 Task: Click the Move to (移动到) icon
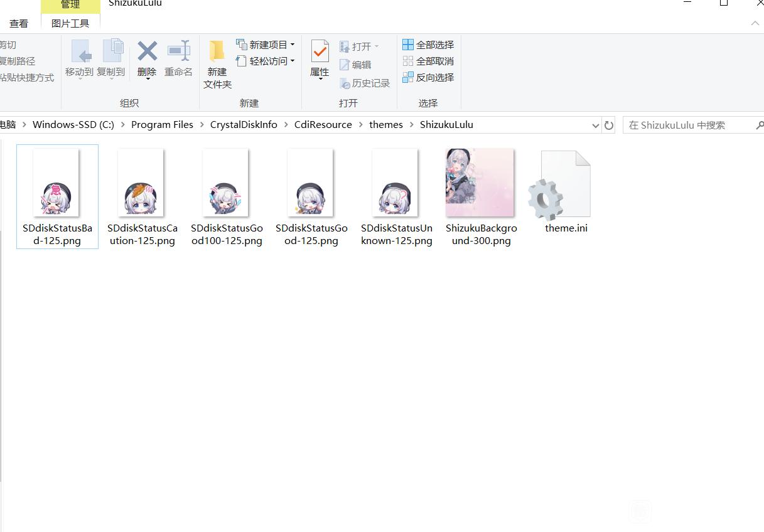[x=80, y=51]
